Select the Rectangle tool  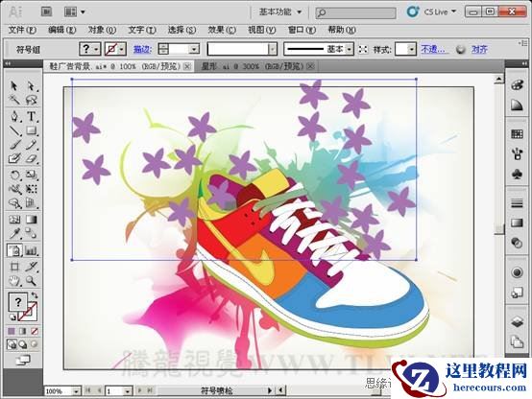pos(32,130)
